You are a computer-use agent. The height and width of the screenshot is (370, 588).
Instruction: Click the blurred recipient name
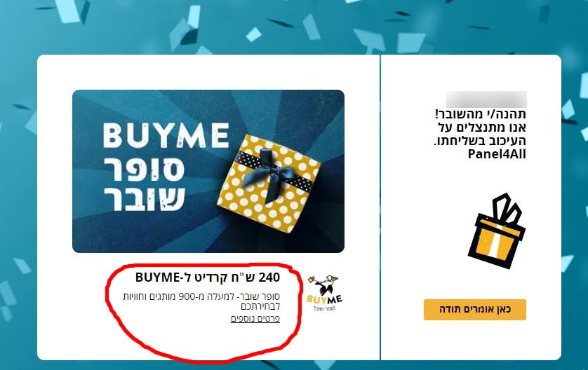tap(486, 100)
